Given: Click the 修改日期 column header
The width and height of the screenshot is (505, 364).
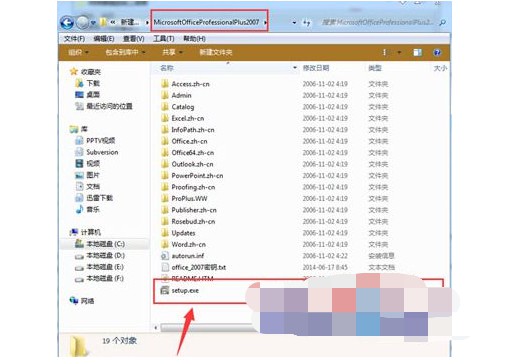Looking at the screenshot, I should (316, 68).
